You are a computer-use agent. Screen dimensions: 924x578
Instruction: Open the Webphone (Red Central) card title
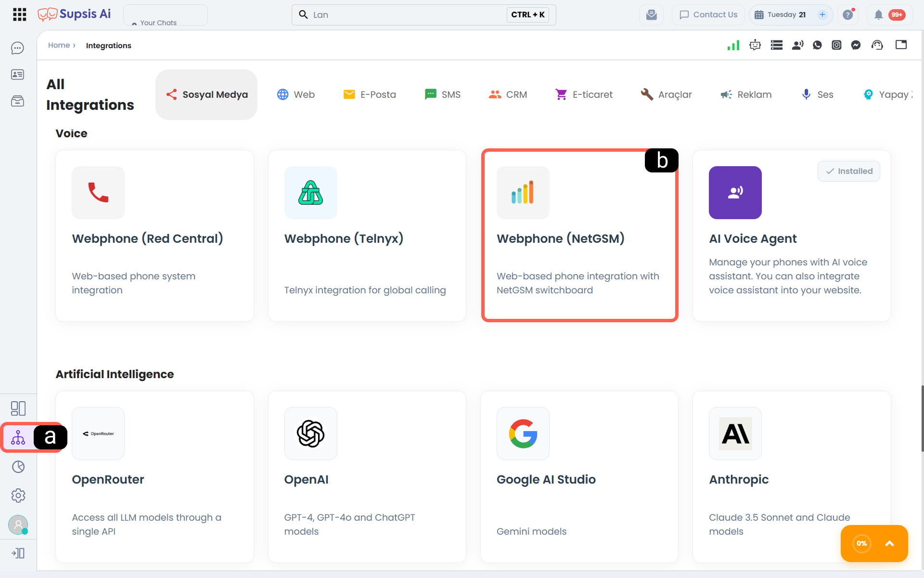pyautogui.click(x=147, y=238)
